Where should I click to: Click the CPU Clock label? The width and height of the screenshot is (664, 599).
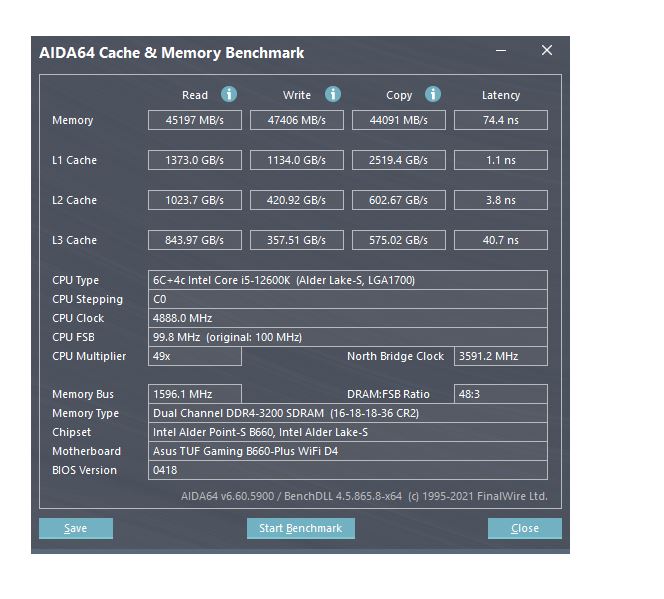[x=78, y=318]
